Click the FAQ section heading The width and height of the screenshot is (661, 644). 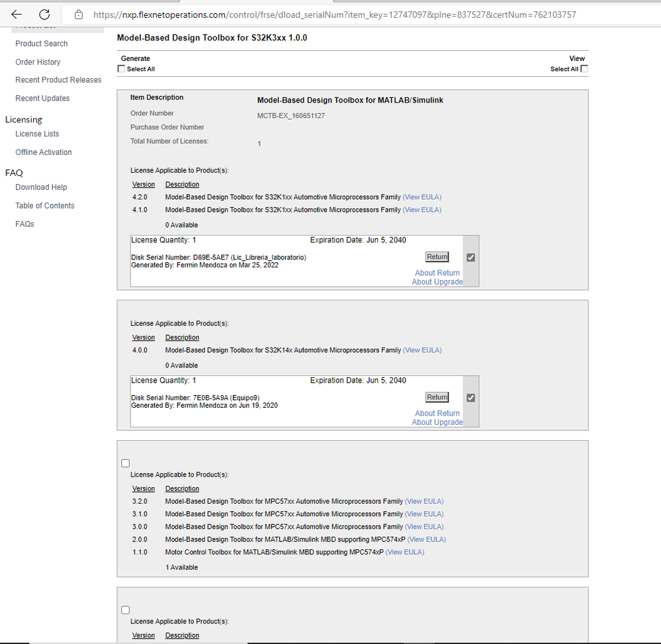[x=14, y=173]
